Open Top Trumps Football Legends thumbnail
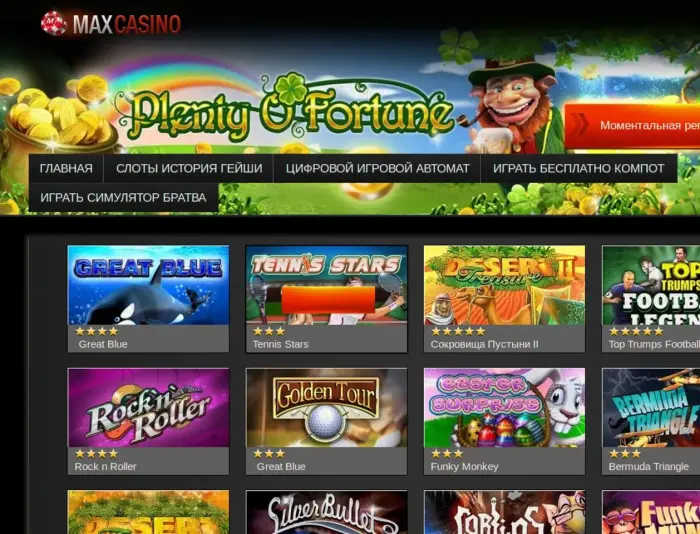The height and width of the screenshot is (534, 700). tap(651, 285)
